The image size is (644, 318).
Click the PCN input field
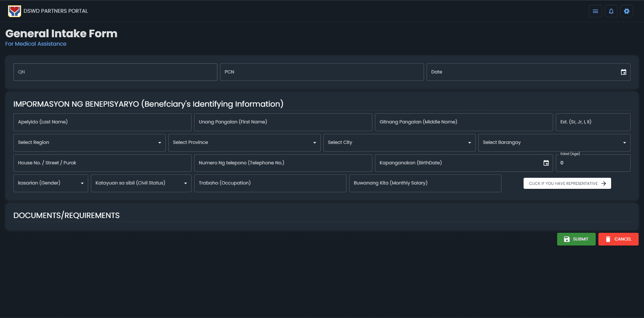coord(322,72)
